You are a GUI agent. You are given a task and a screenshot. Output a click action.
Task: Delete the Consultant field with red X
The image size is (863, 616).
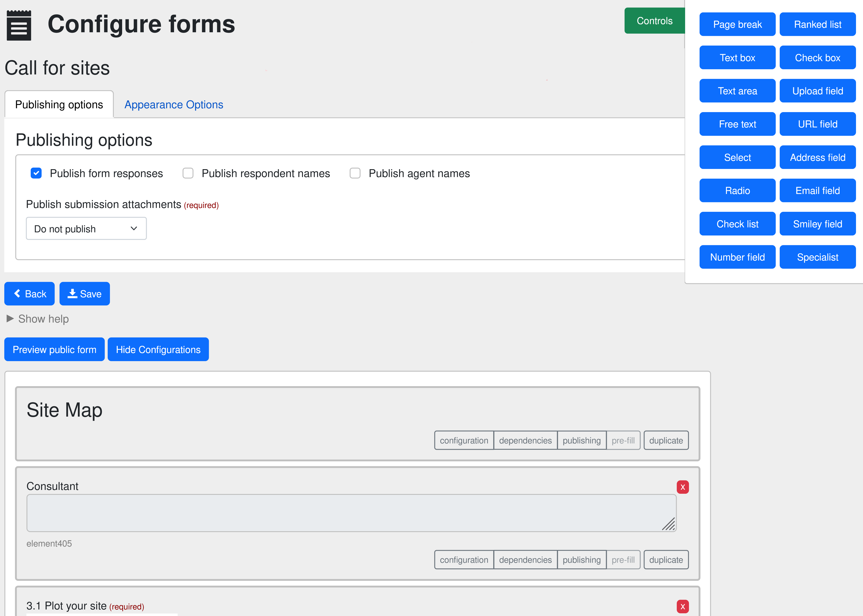(x=682, y=487)
